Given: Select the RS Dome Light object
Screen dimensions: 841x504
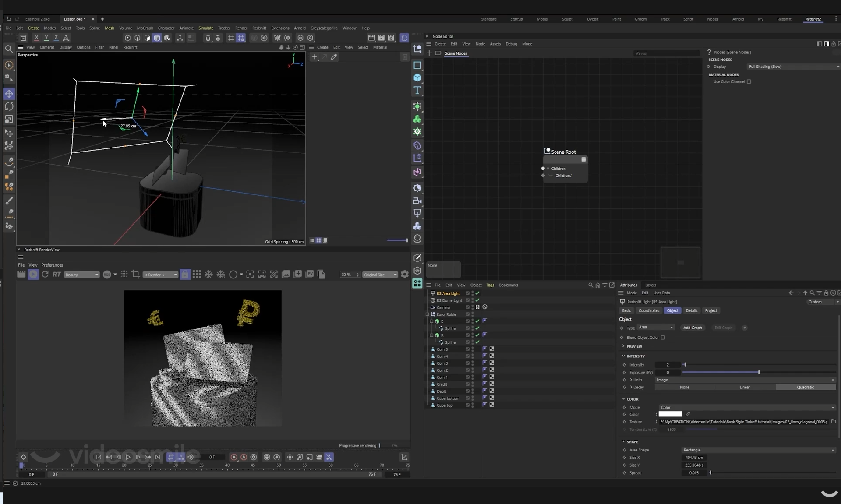Looking at the screenshot, I should tap(449, 300).
